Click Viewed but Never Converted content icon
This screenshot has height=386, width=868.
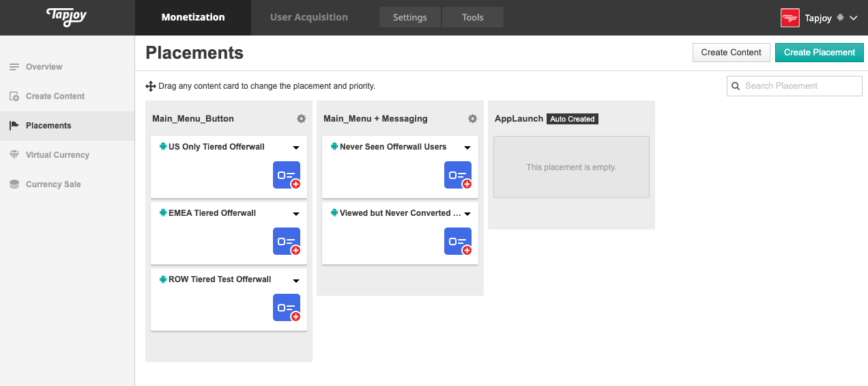pos(458,241)
